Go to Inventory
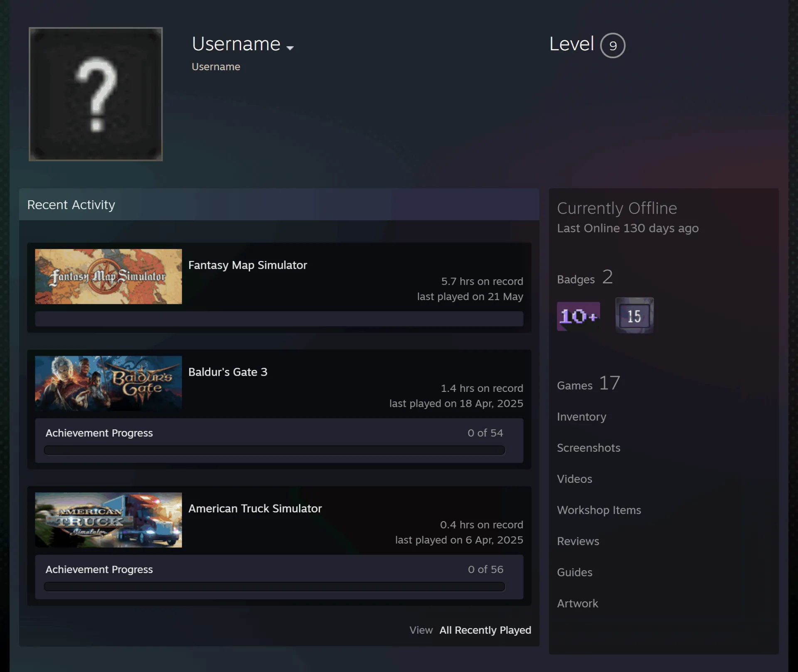The image size is (798, 672). pyautogui.click(x=581, y=416)
